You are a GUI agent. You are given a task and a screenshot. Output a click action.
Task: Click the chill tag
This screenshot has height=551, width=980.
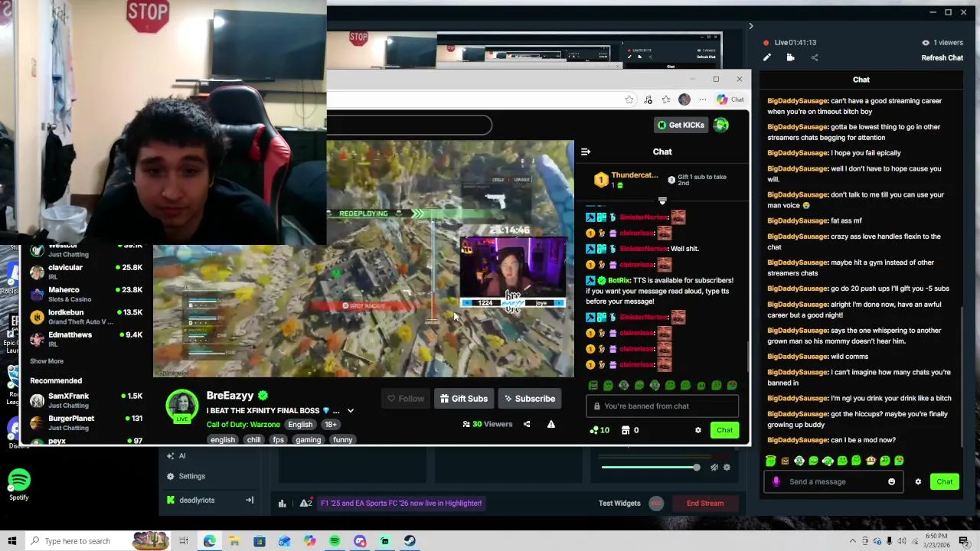pos(253,440)
